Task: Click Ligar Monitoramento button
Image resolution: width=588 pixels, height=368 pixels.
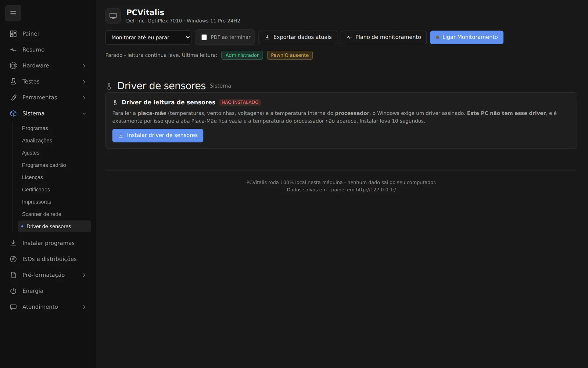Action: (x=467, y=37)
